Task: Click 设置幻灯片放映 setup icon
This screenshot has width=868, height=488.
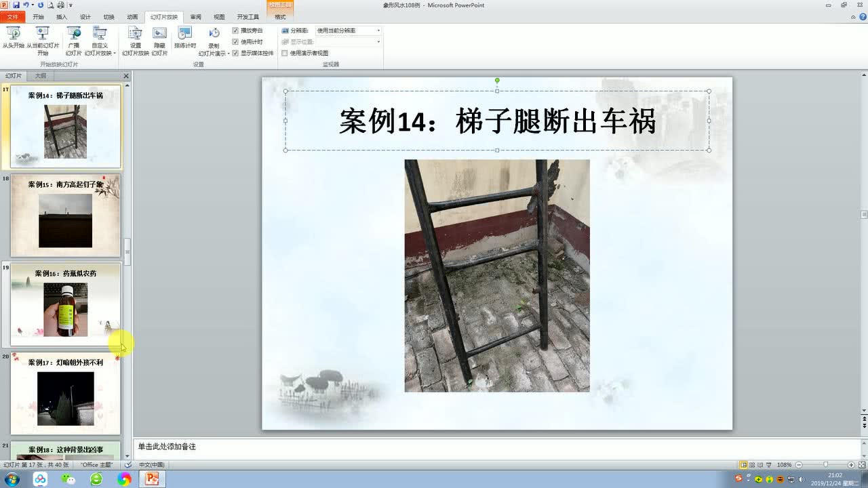Action: [136, 41]
